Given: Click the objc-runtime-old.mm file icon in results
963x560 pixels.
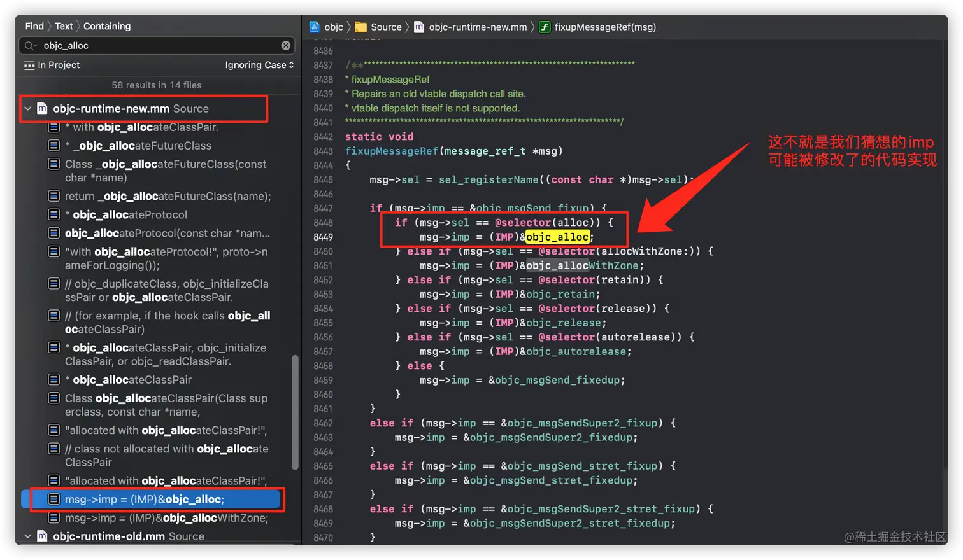Looking at the screenshot, I should coord(42,536).
